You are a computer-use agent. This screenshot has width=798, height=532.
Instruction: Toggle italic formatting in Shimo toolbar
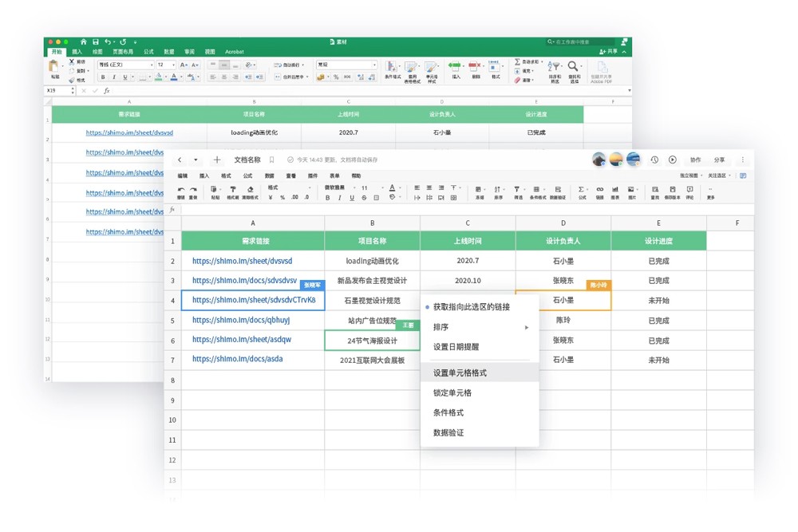point(340,198)
